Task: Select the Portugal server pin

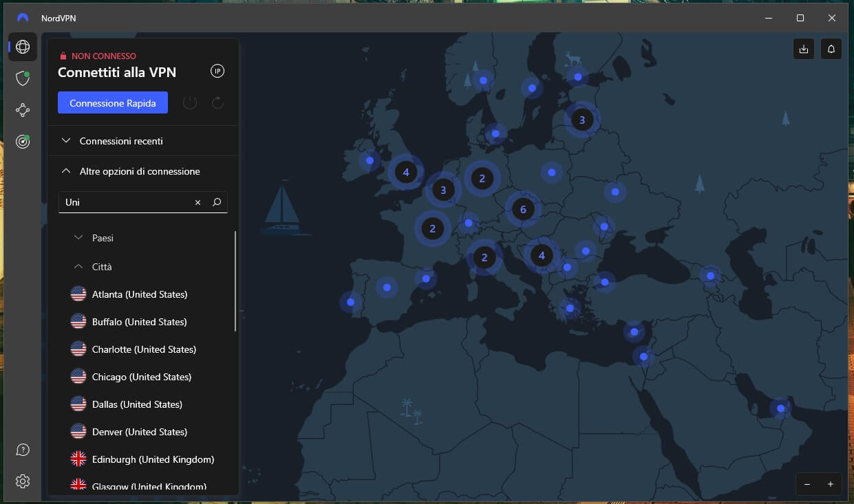Action: tap(351, 302)
